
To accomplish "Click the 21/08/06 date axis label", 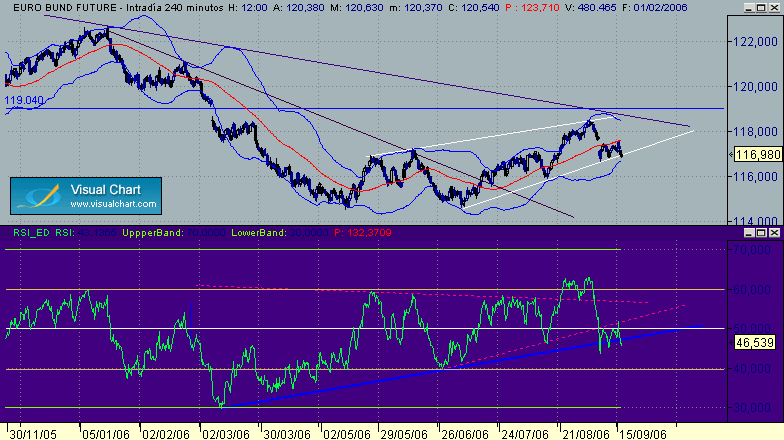I will [586, 434].
